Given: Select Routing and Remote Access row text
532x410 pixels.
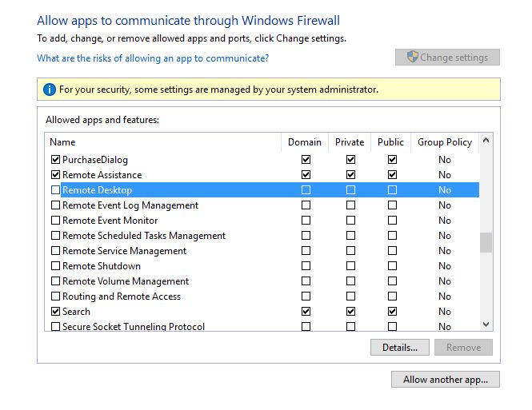Looking at the screenshot, I should click(122, 297).
